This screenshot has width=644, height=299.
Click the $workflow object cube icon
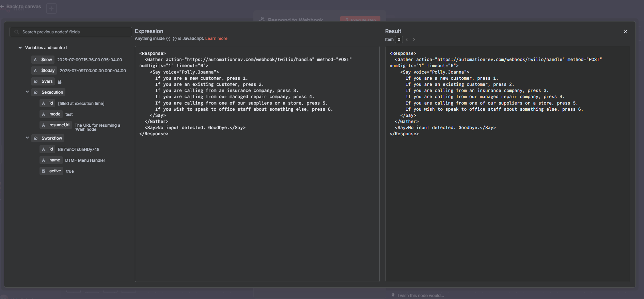(35, 138)
